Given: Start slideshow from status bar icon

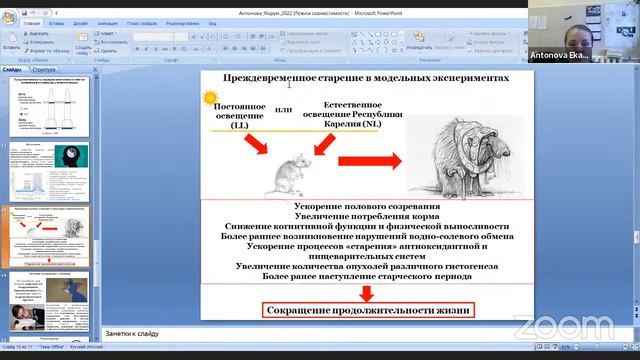Looking at the screenshot, I should (555, 347).
